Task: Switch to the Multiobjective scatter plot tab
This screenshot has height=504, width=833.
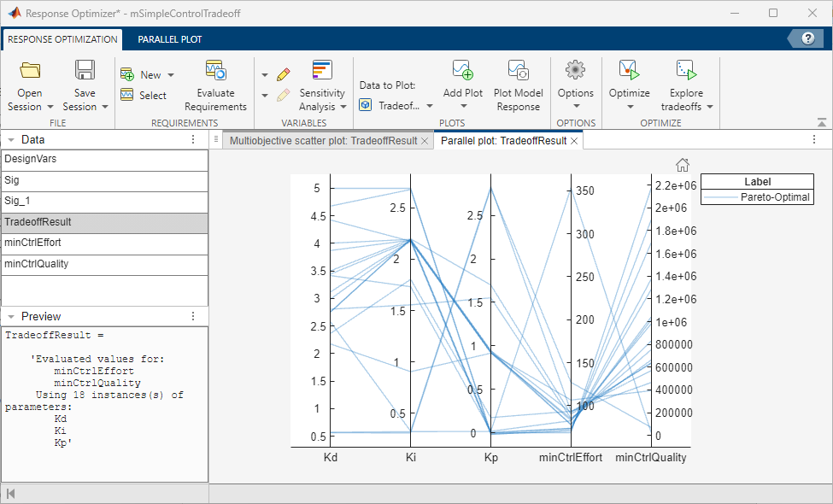Action: pyautogui.click(x=324, y=141)
